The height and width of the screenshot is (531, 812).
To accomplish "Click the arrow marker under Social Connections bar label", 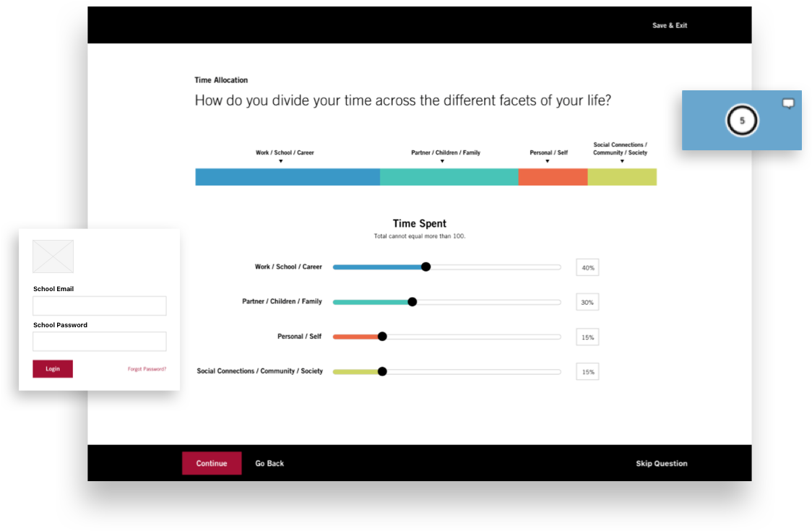I will click(622, 161).
